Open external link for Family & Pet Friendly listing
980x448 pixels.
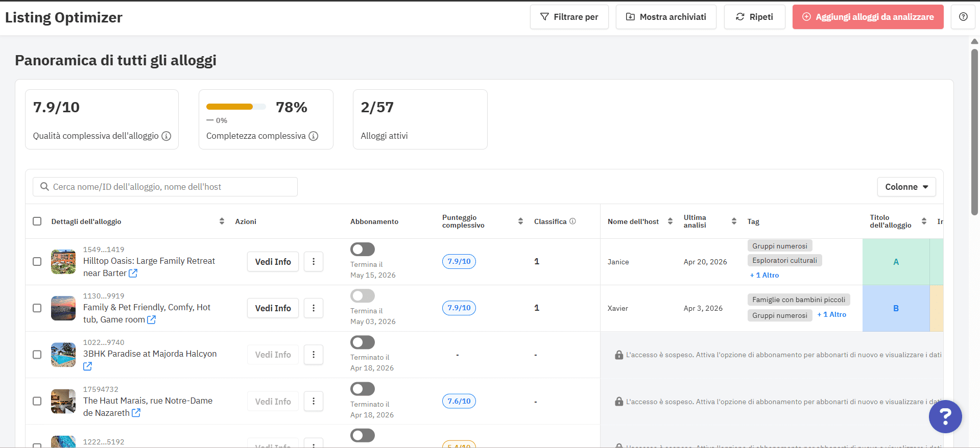(x=152, y=319)
